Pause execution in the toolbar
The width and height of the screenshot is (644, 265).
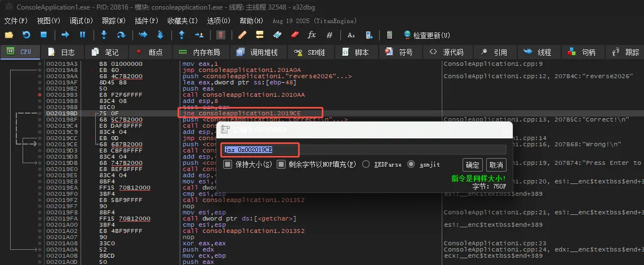tap(83, 35)
